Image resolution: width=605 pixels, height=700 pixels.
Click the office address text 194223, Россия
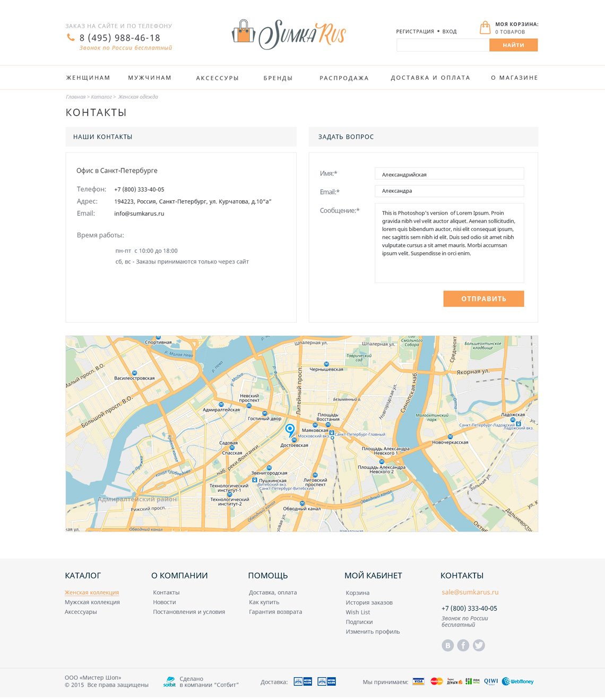[x=193, y=201]
